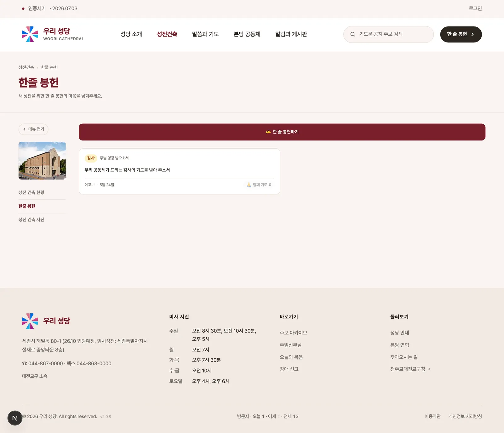Click visitor count 방문자 text

point(268,417)
